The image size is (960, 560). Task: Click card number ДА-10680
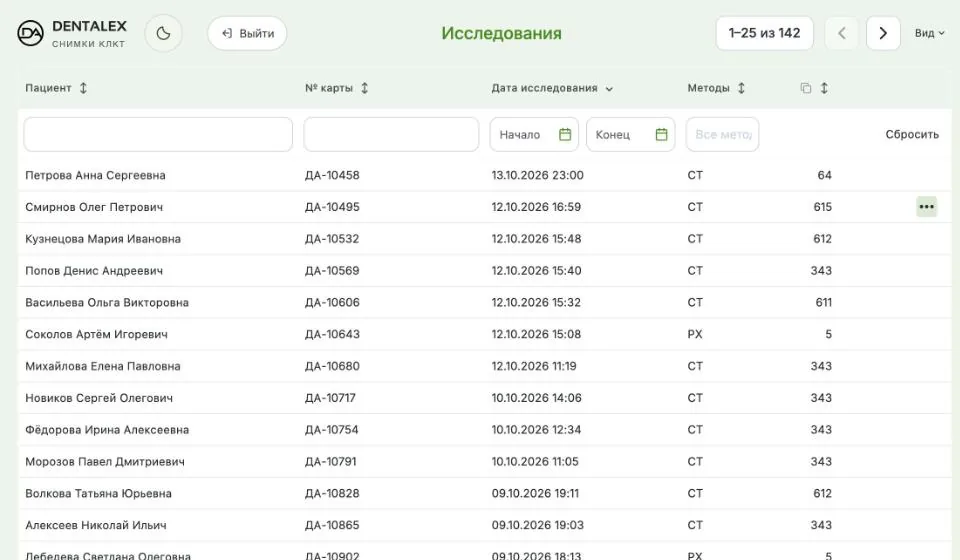[332, 366]
